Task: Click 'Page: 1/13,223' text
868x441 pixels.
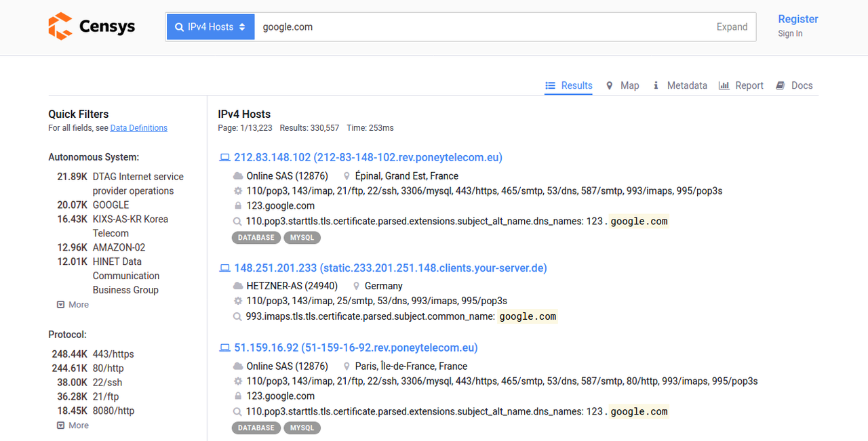Action: pos(245,128)
